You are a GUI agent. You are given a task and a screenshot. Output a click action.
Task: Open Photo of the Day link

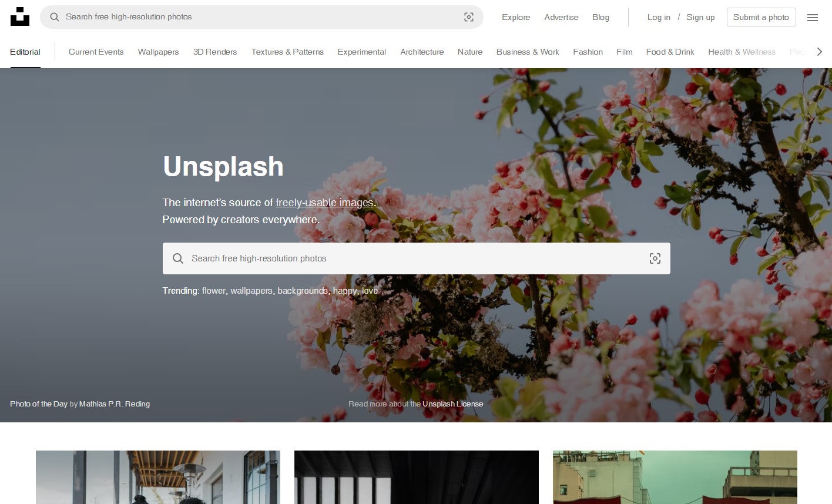point(39,404)
